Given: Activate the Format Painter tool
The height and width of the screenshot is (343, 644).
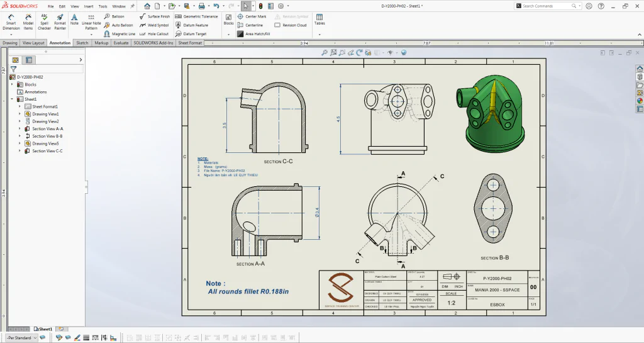Looking at the screenshot, I should (x=60, y=22).
